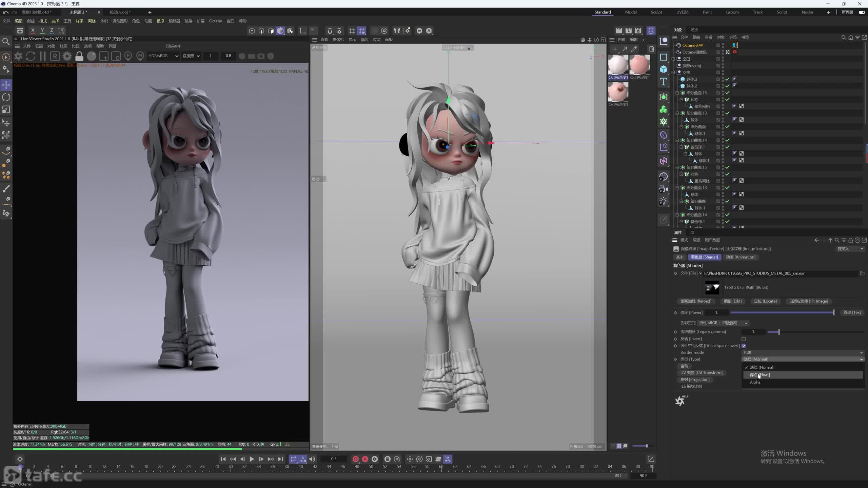Open folder browse icon for File path
The height and width of the screenshot is (488, 868).
pyautogui.click(x=862, y=273)
